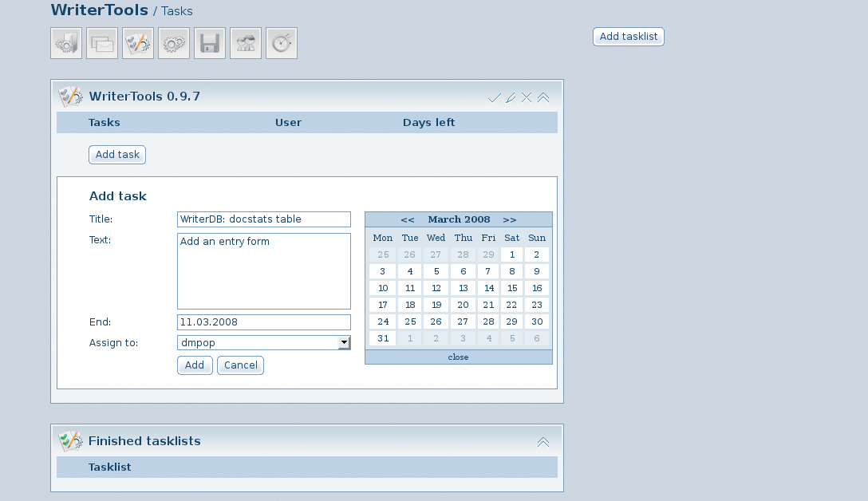Pick March 14 in the calendar
Viewport: 868px width, 501px height.
tap(489, 288)
